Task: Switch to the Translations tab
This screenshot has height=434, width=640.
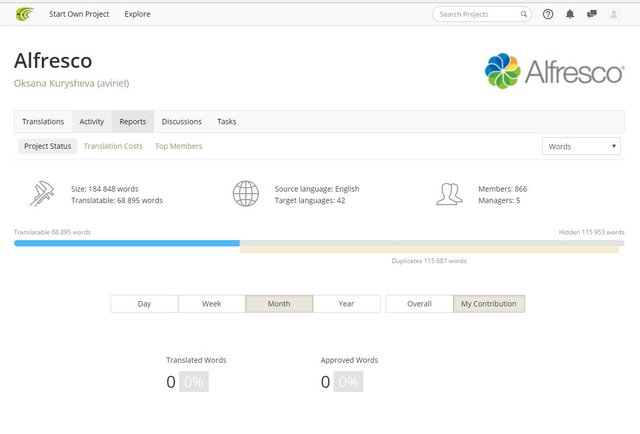Action: [x=43, y=122]
